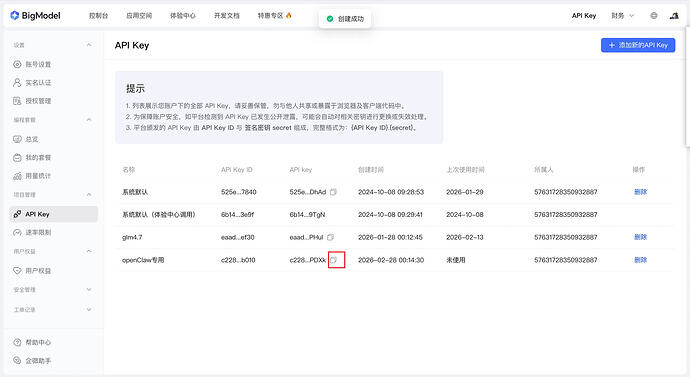Click the 2026-01-29 last-used date
The width and height of the screenshot is (690, 377).
click(465, 192)
